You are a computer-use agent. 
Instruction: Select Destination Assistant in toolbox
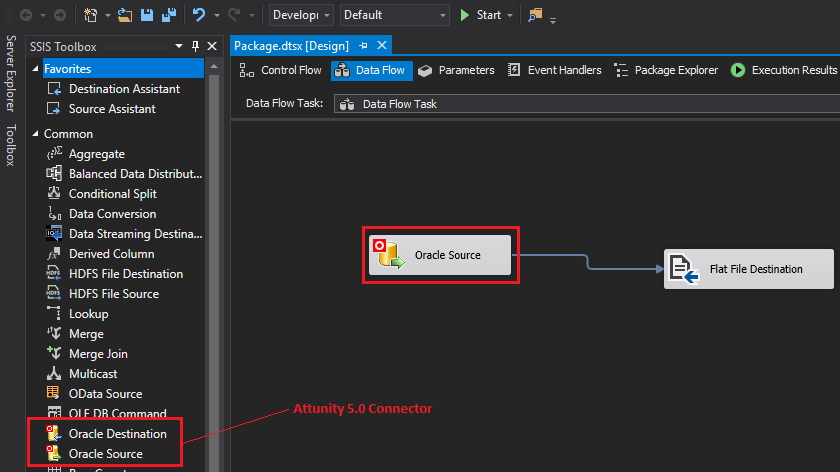click(124, 89)
